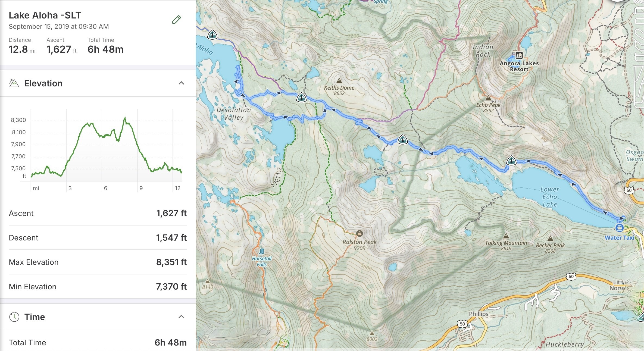Click the Angora Lakes Resort building icon
Viewport: 644px width, 351px height.
click(x=519, y=55)
